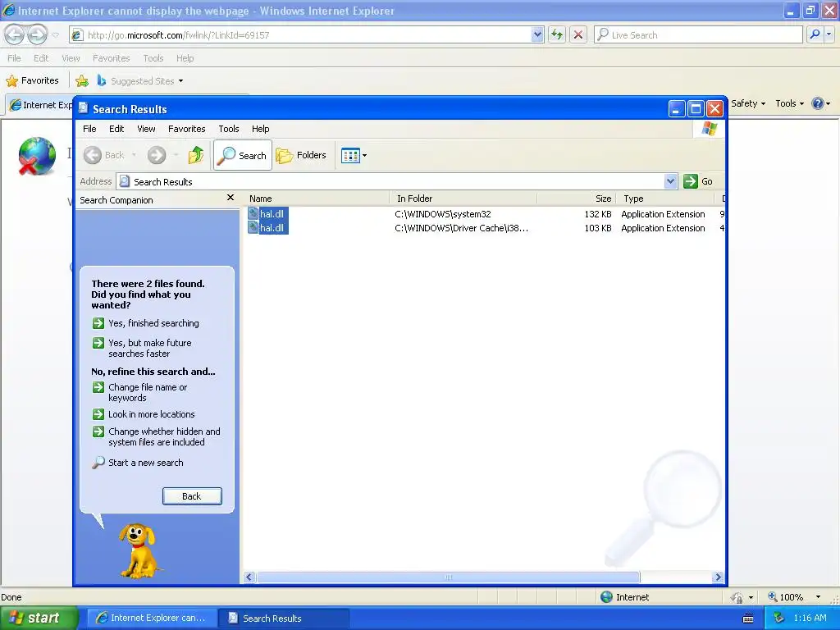Open Tools menu in Search Results window

tap(228, 129)
